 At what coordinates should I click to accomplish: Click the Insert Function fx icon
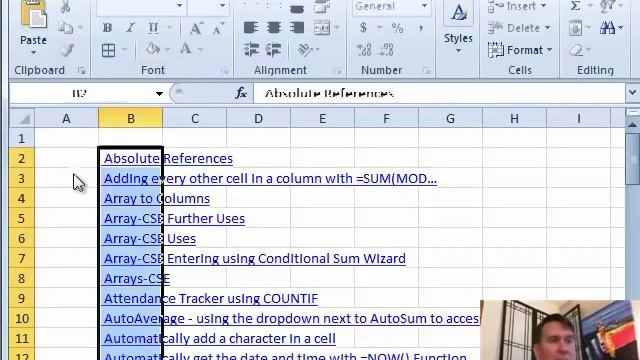tap(241, 93)
